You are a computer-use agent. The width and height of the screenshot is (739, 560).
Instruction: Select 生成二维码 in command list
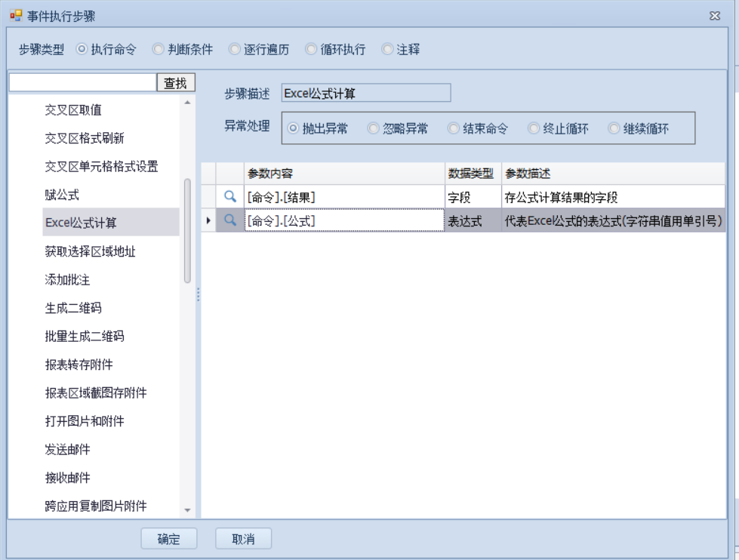(x=73, y=308)
